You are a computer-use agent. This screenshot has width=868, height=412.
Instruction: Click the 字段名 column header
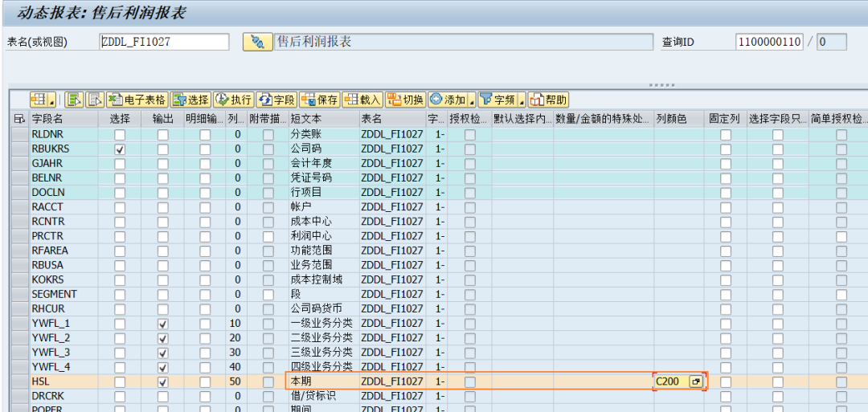coord(63,118)
